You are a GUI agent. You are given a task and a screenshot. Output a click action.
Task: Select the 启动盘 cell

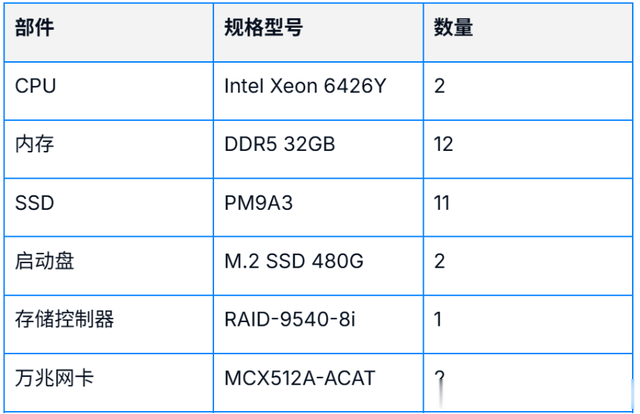coord(45,261)
